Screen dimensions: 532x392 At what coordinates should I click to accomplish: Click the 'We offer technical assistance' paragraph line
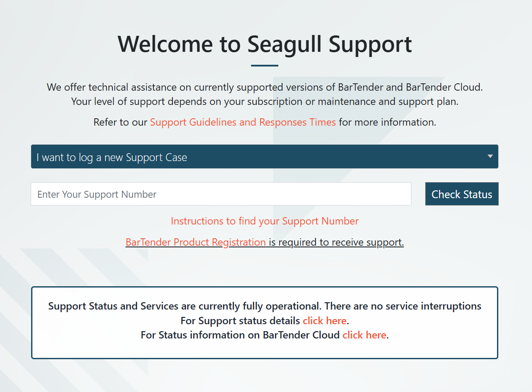pos(264,87)
